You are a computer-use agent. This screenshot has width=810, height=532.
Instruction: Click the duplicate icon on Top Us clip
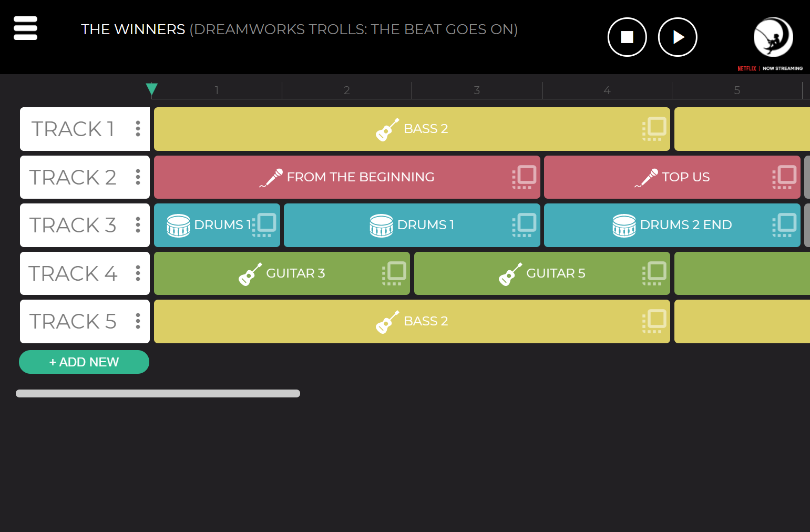(x=784, y=177)
